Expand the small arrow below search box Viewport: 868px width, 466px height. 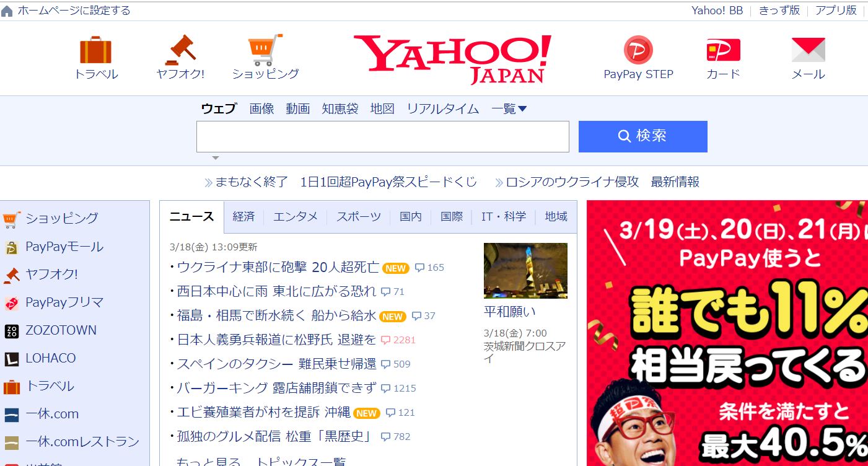pyautogui.click(x=215, y=158)
